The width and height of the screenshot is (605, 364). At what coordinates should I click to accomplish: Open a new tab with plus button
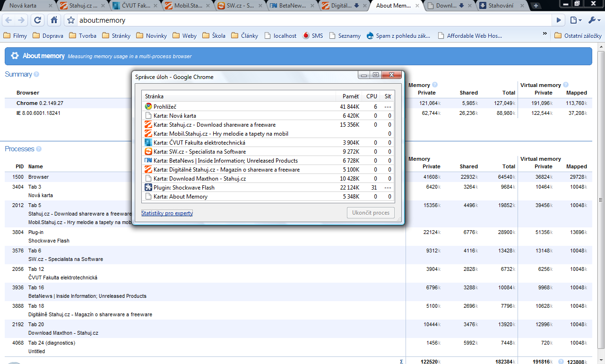tap(536, 6)
